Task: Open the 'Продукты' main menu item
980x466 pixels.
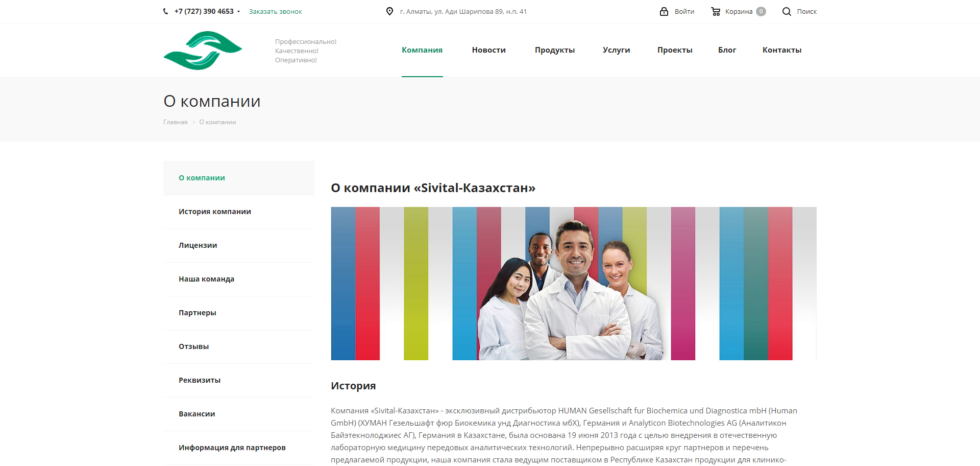Action: 555,50
